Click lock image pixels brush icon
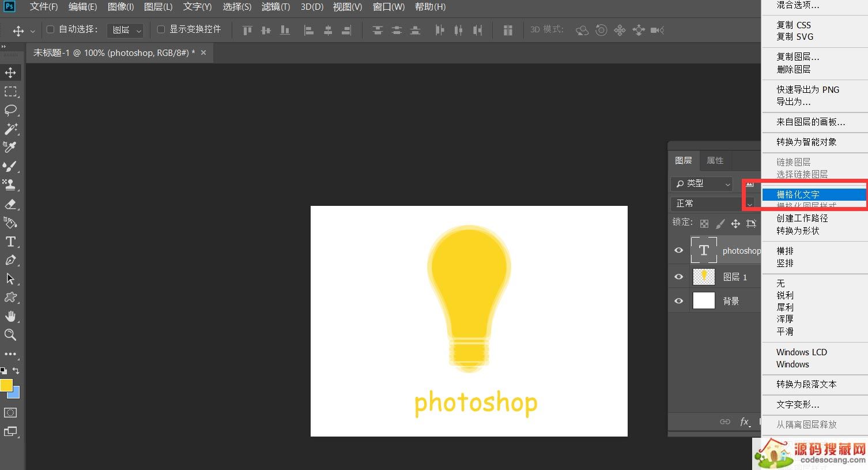 720,223
